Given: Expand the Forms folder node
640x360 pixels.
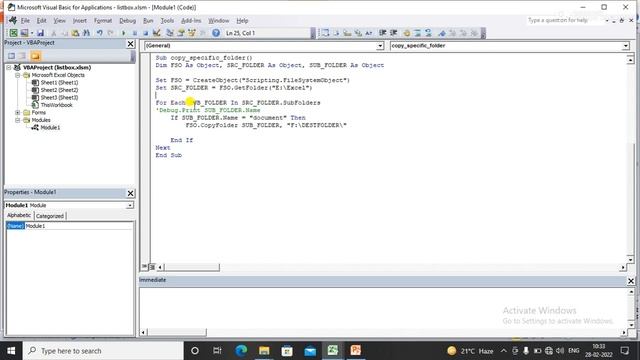Looking at the screenshot, I should (18, 113).
